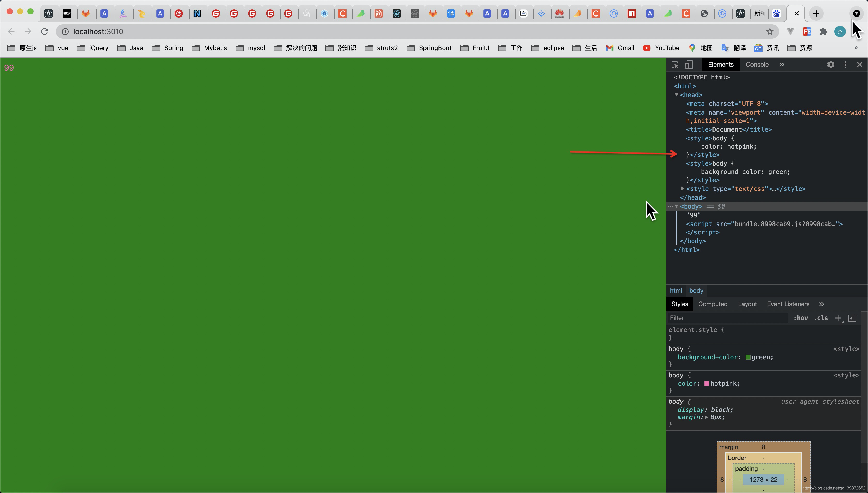Bookmark this page with star icon
868x493 pixels.
pos(770,31)
